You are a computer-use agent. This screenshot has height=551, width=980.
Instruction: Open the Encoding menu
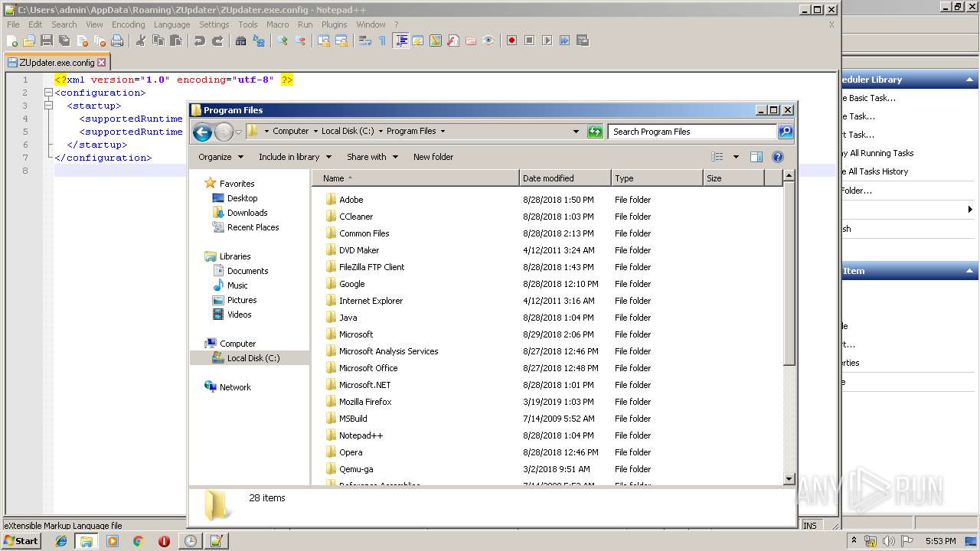(128, 24)
